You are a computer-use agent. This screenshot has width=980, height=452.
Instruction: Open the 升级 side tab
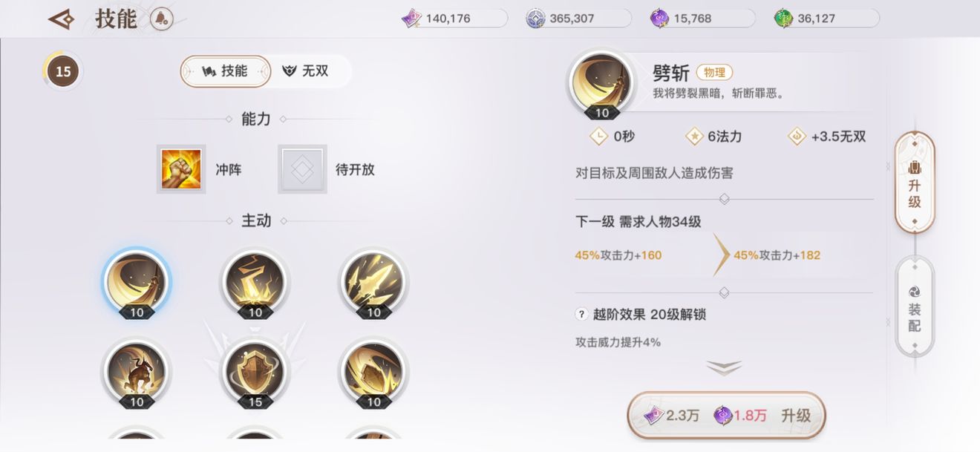tap(915, 183)
